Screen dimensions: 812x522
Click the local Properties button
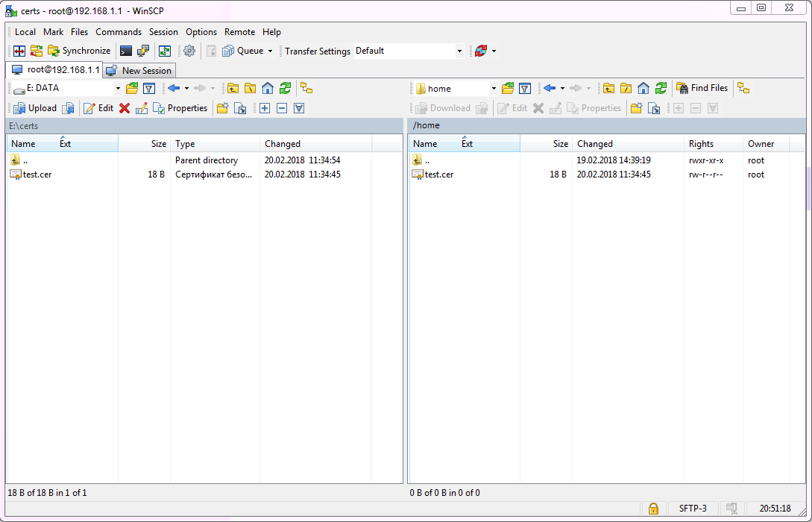pyautogui.click(x=180, y=108)
